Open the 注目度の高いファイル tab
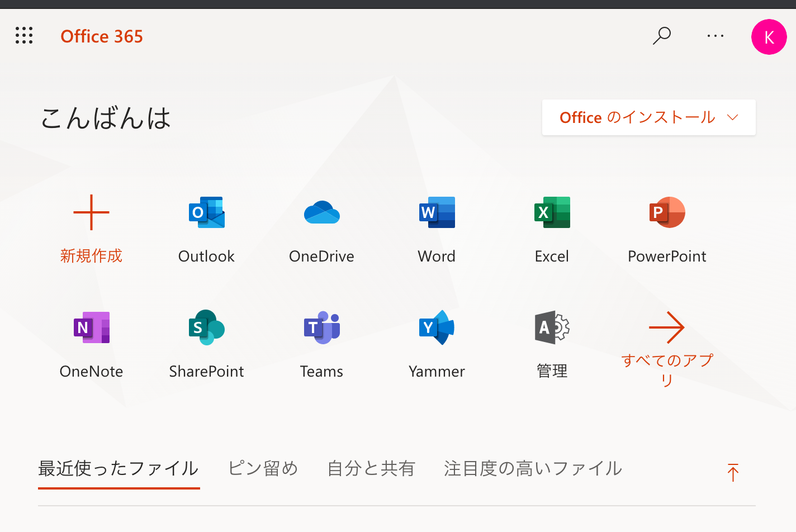 [x=533, y=468]
